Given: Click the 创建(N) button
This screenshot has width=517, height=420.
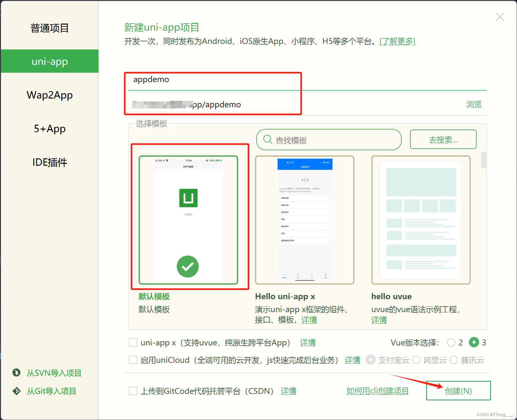Looking at the screenshot, I should pyautogui.click(x=458, y=391).
